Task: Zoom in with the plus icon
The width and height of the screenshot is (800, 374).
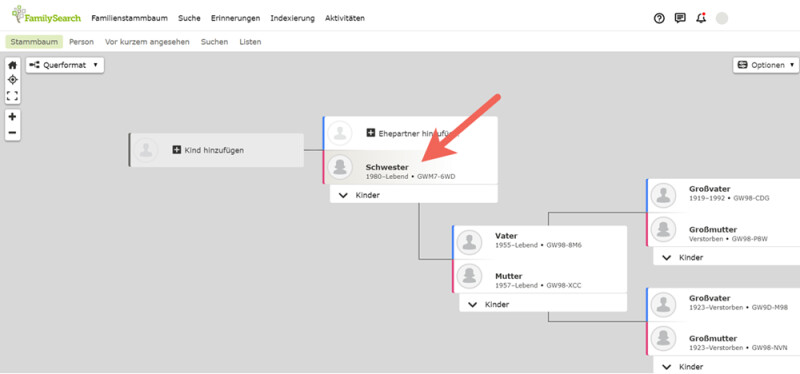Action: click(12, 116)
